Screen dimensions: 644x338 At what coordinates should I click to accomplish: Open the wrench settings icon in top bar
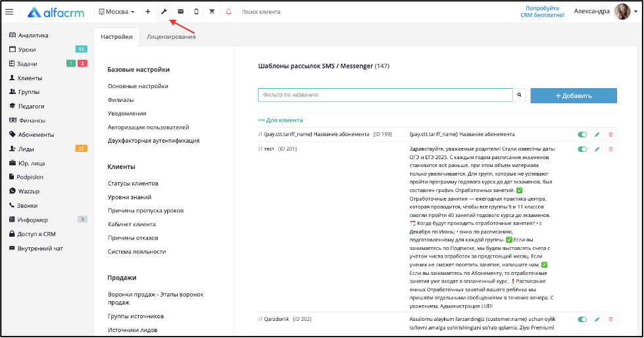pos(164,11)
